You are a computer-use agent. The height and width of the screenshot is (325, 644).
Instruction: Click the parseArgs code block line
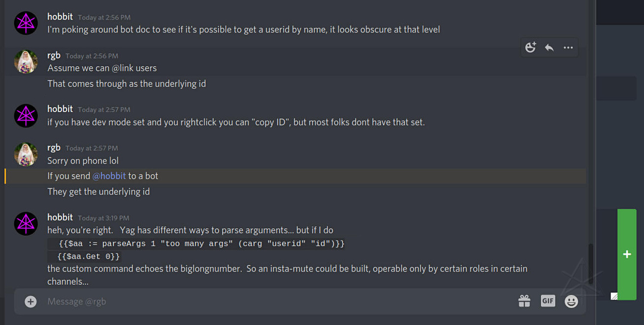click(x=201, y=244)
